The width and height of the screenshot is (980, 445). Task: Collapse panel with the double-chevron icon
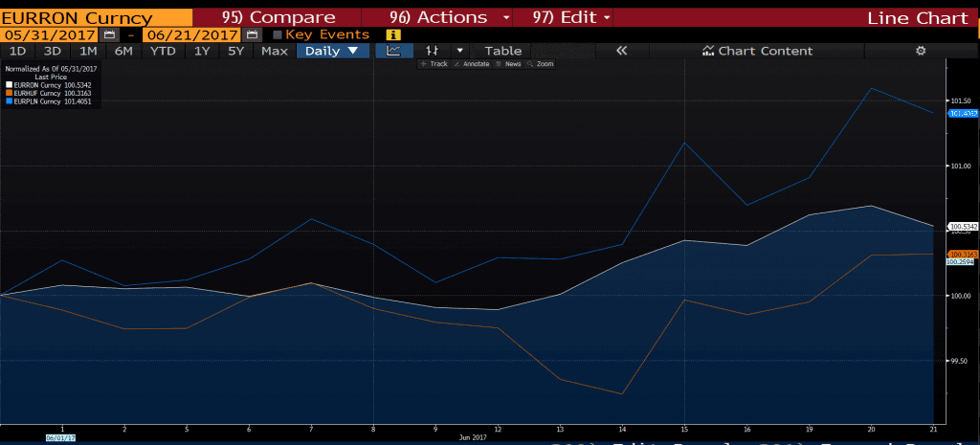coord(621,52)
